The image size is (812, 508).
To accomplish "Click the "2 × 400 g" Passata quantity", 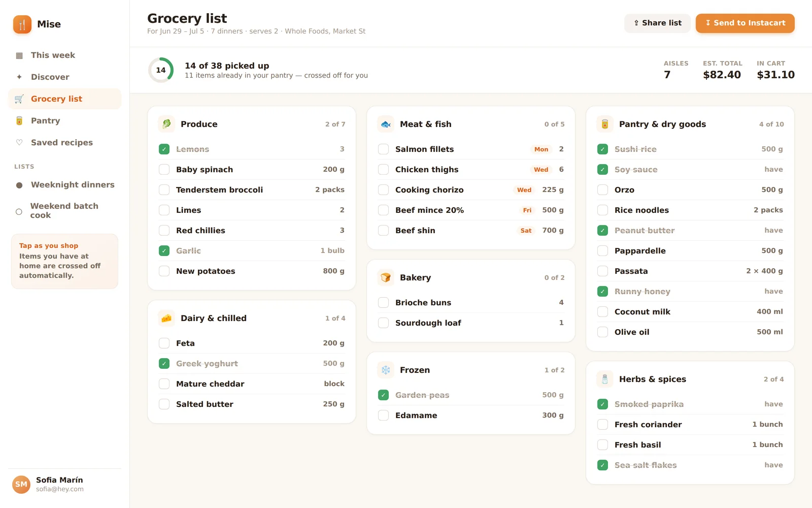I will [764, 271].
